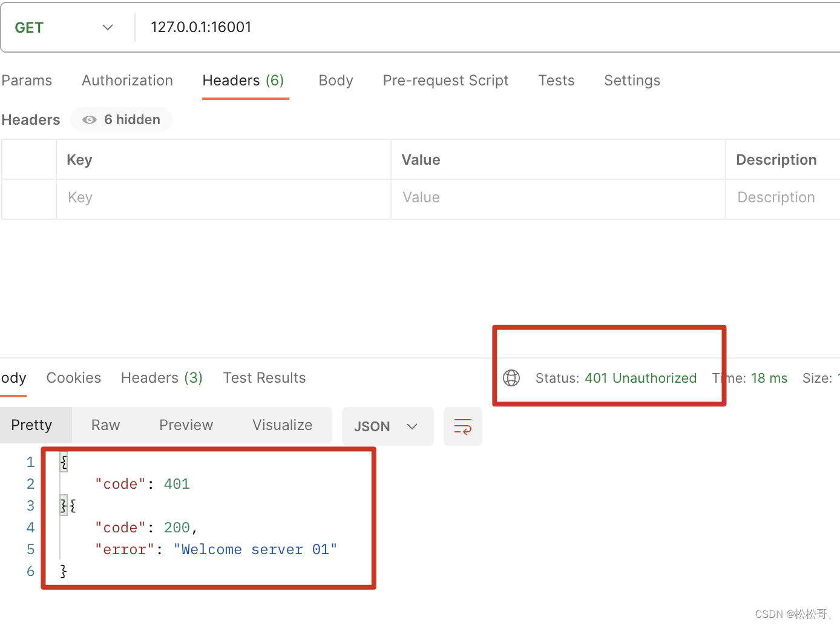Screen dimensions: 840x625
Task: Open the GET method dropdown
Action: coord(65,28)
